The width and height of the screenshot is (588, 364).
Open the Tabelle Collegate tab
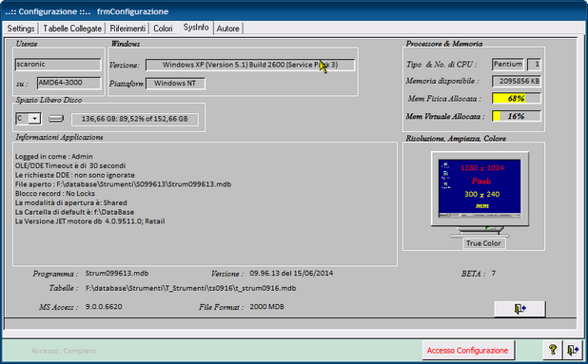coord(72,29)
